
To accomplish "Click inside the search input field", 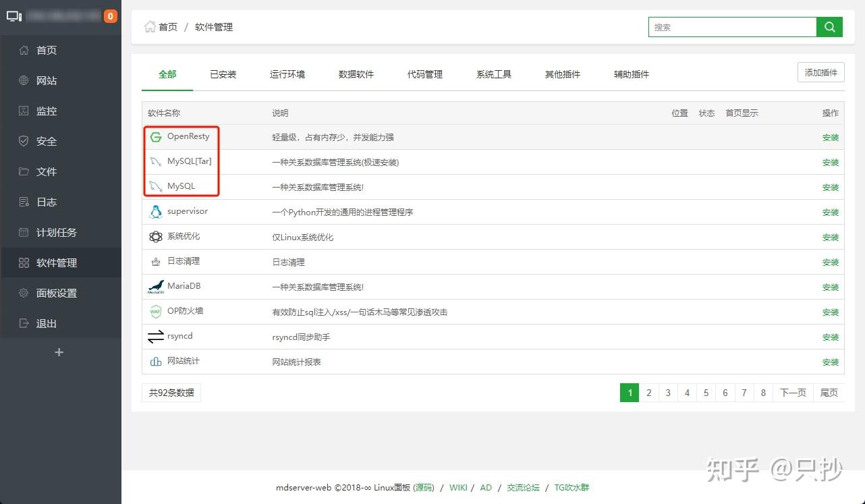I will pyautogui.click(x=732, y=27).
